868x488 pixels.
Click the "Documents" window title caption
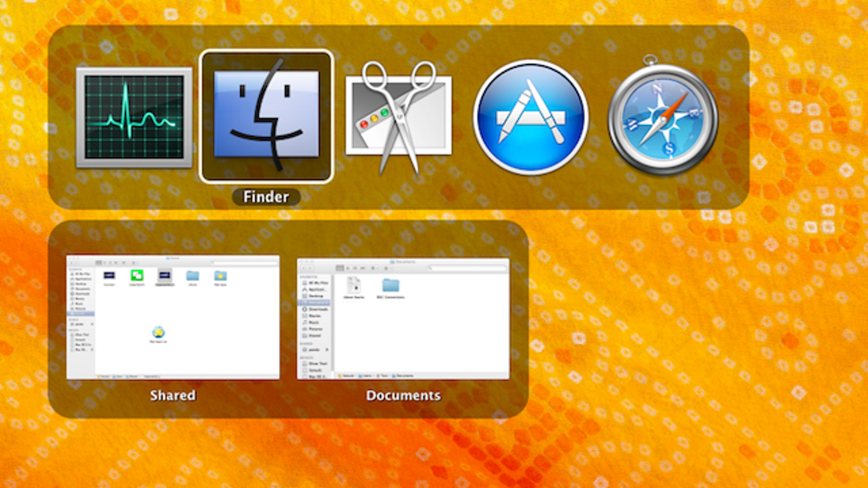403,395
